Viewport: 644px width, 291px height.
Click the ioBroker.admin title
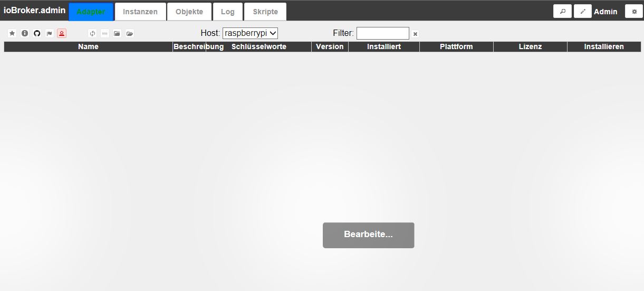[35, 11]
